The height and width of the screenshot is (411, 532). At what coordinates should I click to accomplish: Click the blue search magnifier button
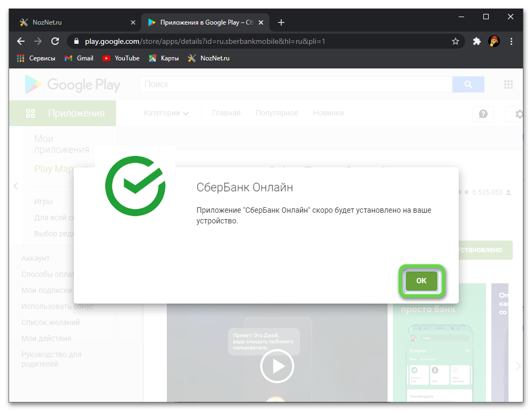[x=468, y=84]
